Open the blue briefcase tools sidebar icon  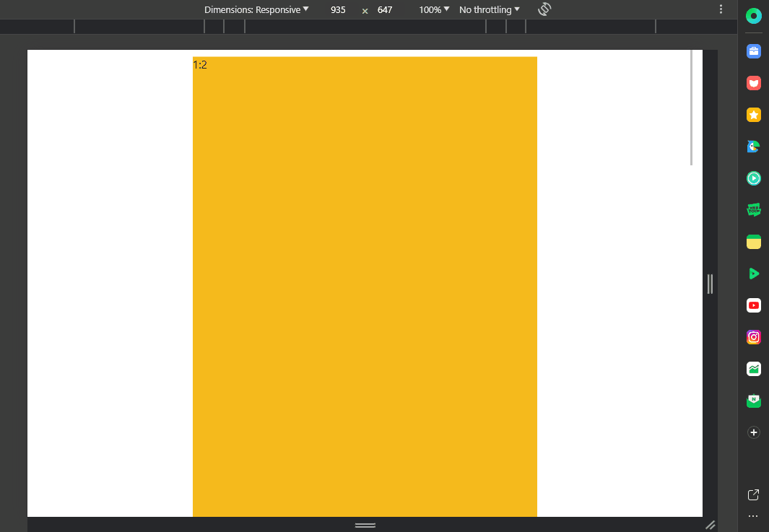pos(753,51)
